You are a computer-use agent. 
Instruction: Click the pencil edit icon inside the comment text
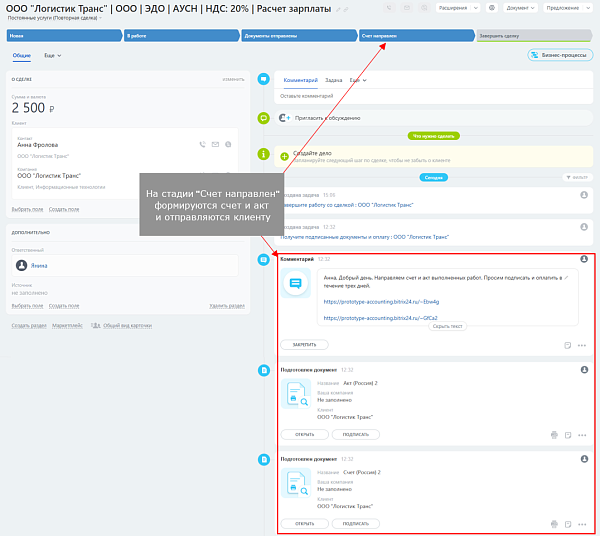click(x=566, y=278)
